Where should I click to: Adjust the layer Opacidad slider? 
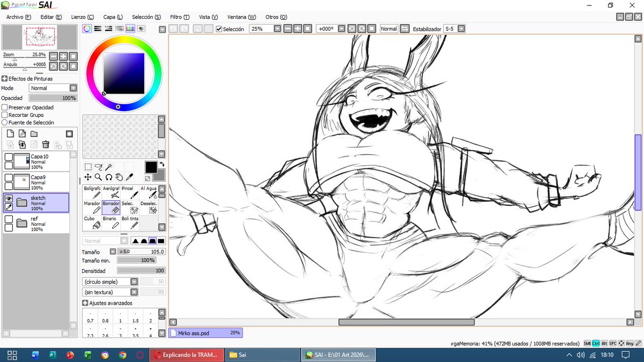pyautogui.click(x=53, y=98)
